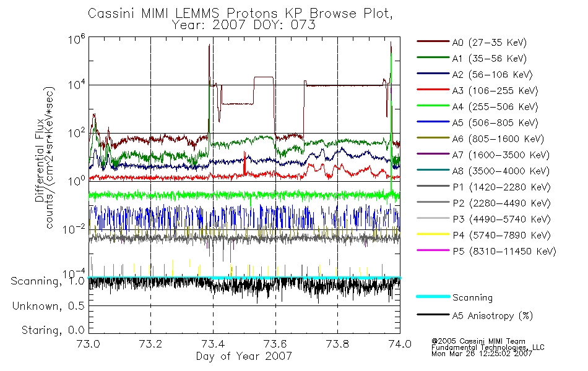Click the 10^4 y-axis tick label
Image resolution: width=588 pixels, height=371 pixels.
(77, 85)
